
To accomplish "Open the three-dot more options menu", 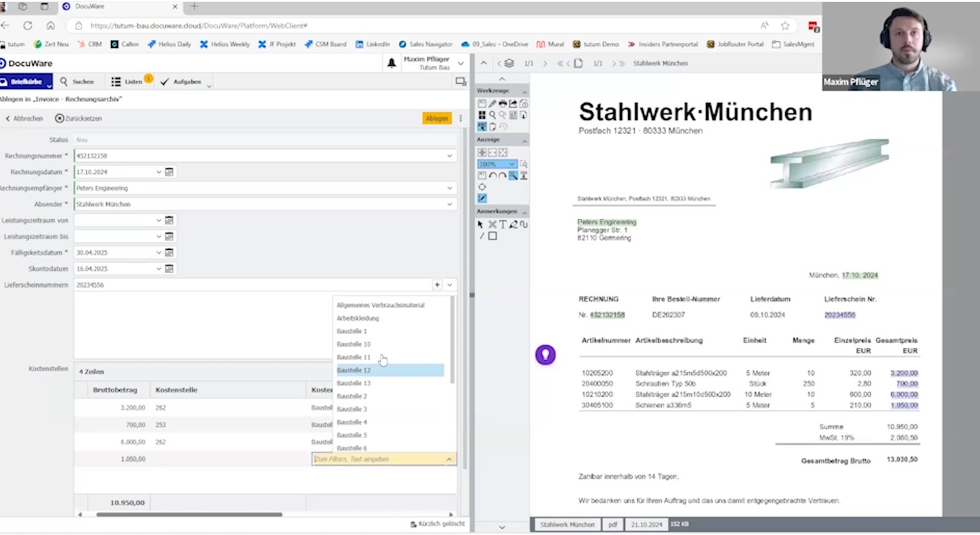I will pyautogui.click(x=461, y=118).
